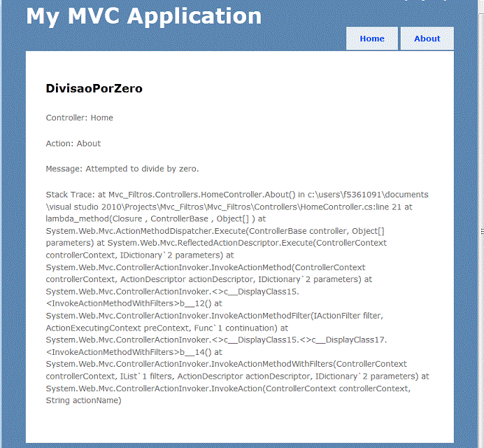The width and height of the screenshot is (484, 448).
Task: Click the 'Stack Trace: at Mvc_Filtros.Controllers.HomeController.About()' line
Action: click(237, 195)
